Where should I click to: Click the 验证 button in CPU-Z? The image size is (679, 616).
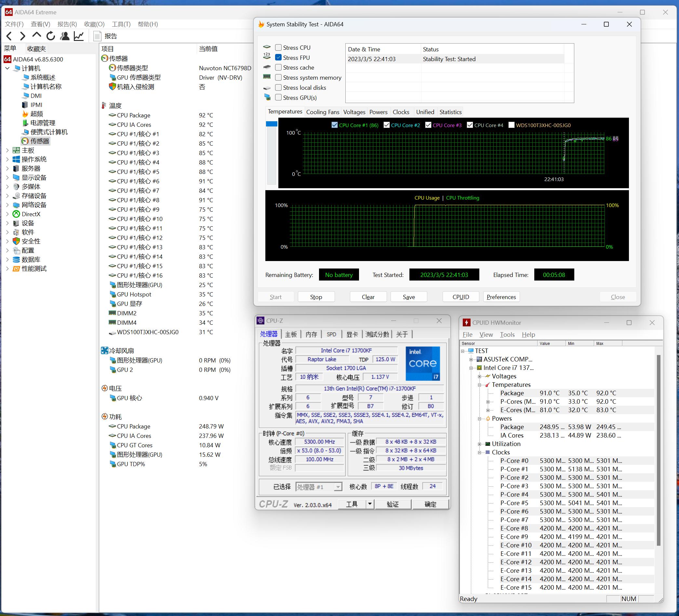[393, 504]
